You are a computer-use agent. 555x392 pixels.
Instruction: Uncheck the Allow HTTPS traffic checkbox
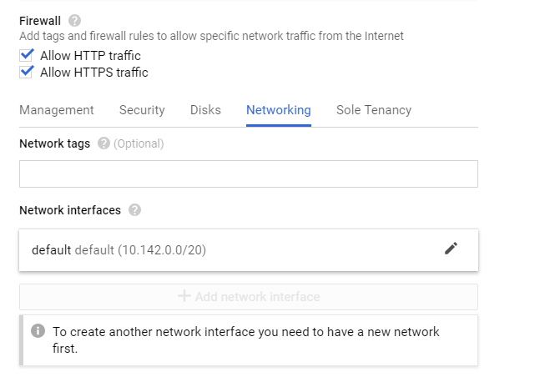pyautogui.click(x=28, y=73)
